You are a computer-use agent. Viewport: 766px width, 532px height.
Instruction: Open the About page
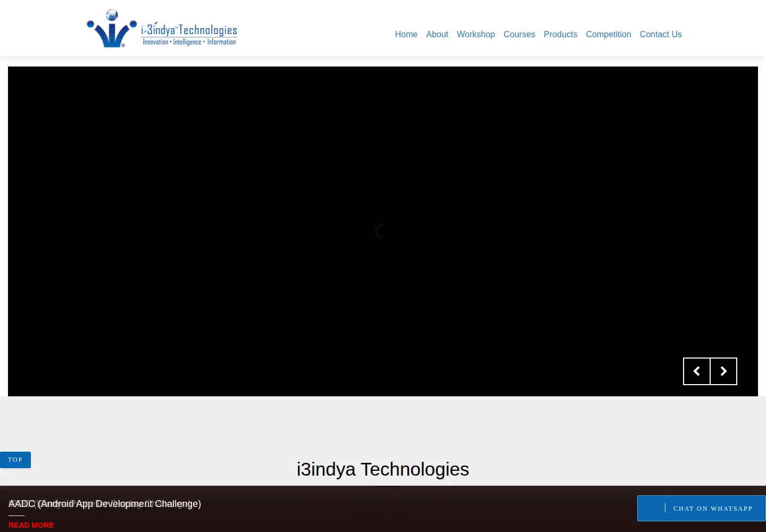[437, 34]
